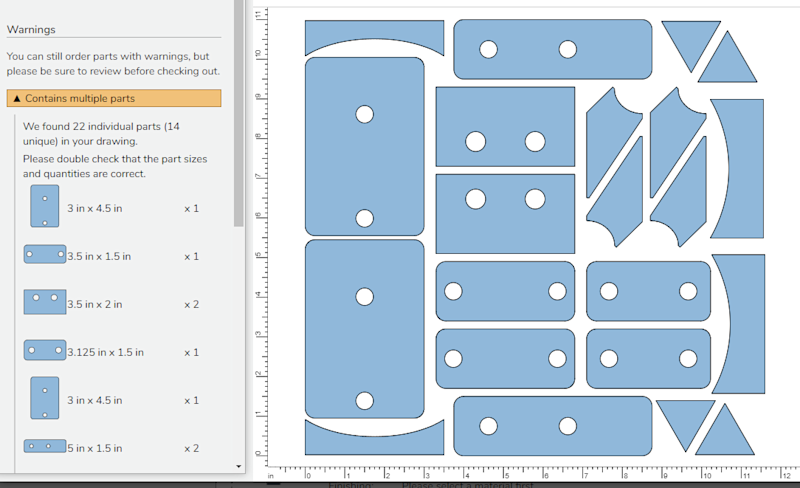Select the 3.5 in x 2 in size text
Image resolution: width=800 pixels, height=488 pixels.
tap(95, 304)
